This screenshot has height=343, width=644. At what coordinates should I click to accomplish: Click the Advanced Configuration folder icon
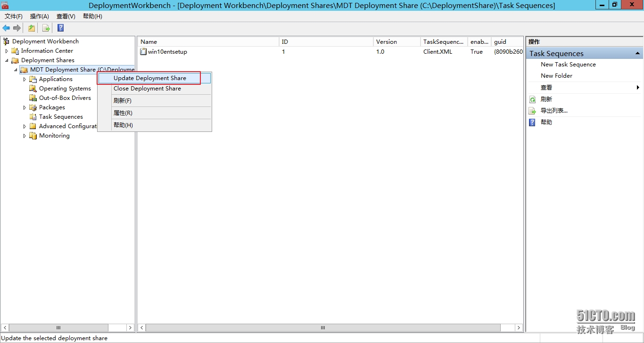[x=33, y=126]
